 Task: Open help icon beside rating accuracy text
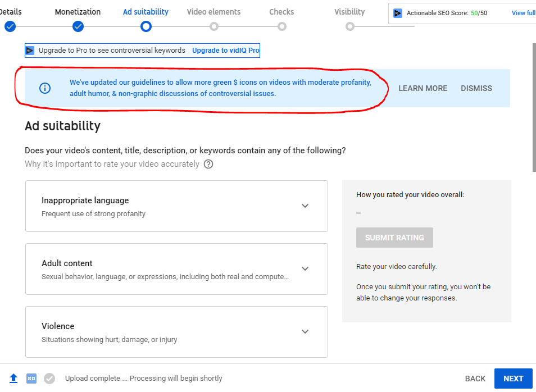pos(208,165)
